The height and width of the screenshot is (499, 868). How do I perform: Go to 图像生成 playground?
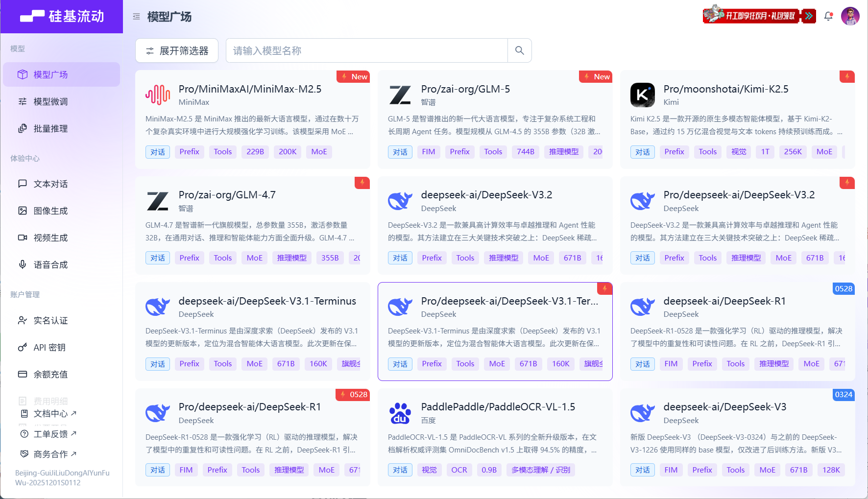62,211
